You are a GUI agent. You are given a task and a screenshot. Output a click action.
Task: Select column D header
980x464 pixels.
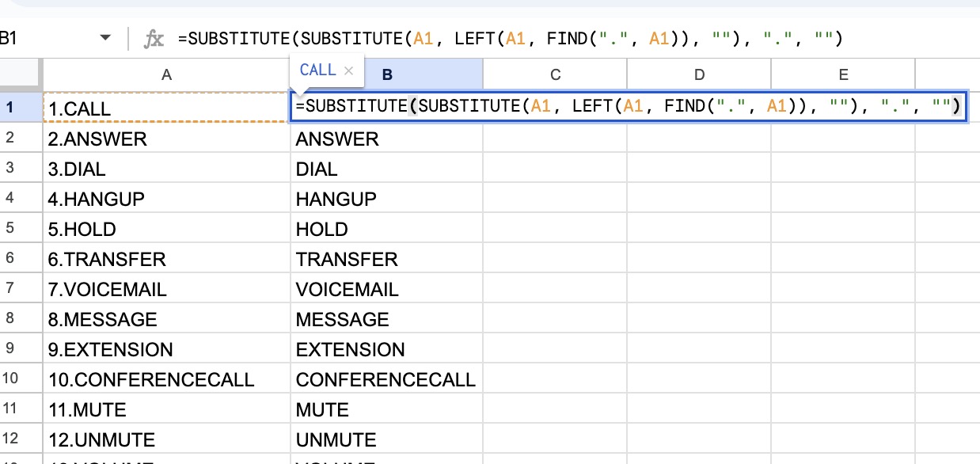click(x=699, y=74)
